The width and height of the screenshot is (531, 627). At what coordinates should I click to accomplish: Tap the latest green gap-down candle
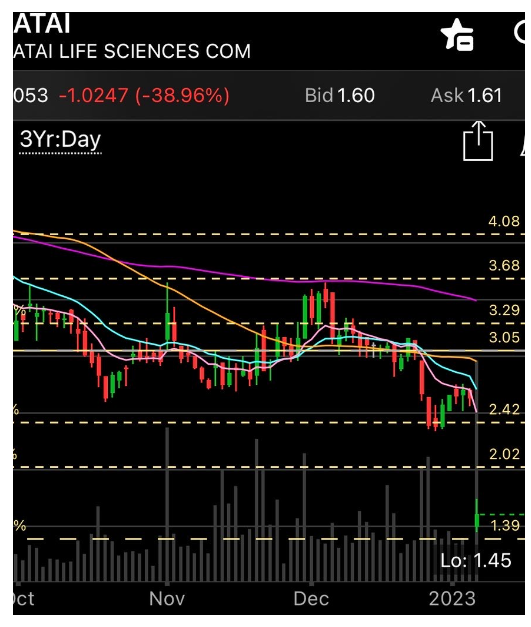(x=477, y=516)
